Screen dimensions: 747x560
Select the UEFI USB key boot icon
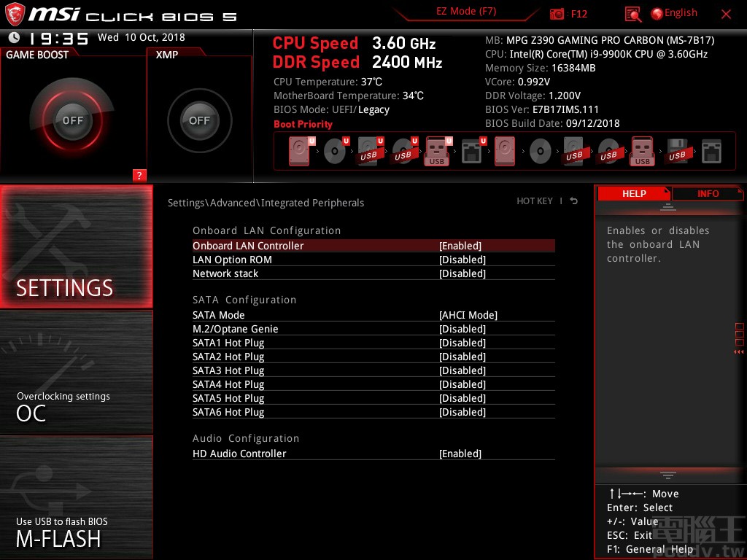438,151
